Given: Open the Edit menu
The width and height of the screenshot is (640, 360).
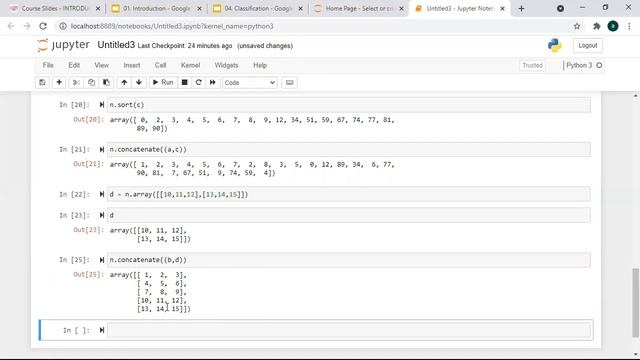Looking at the screenshot, I should point(74,65).
